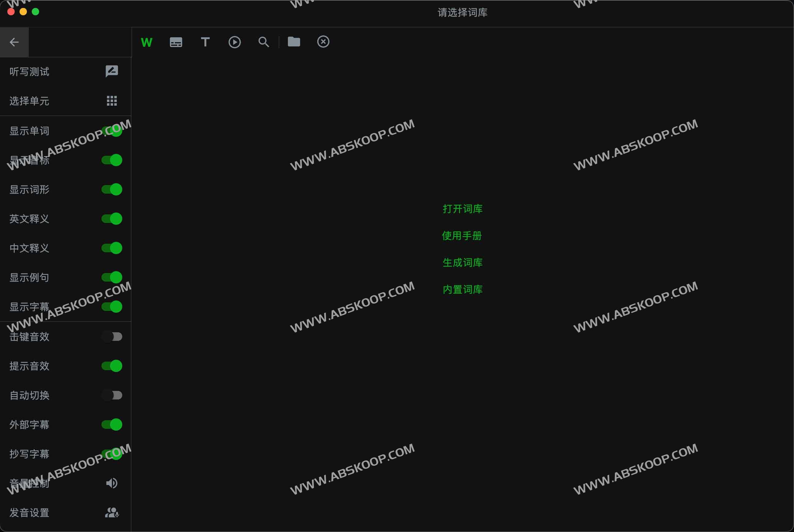Click the speaker icon beside 音量控制
794x532 pixels.
pyautogui.click(x=112, y=483)
